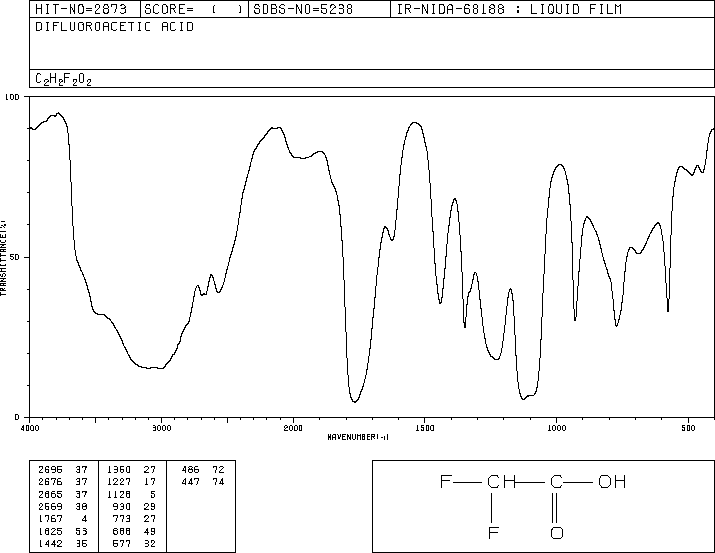Select peak table entry 1825

pyautogui.click(x=50, y=531)
